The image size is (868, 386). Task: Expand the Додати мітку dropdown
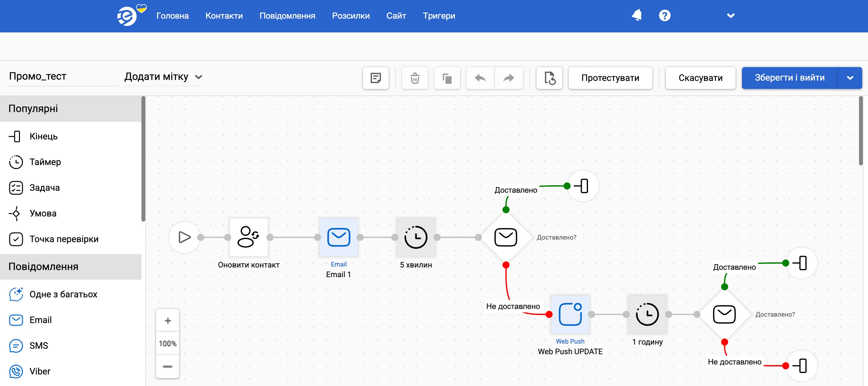[163, 77]
